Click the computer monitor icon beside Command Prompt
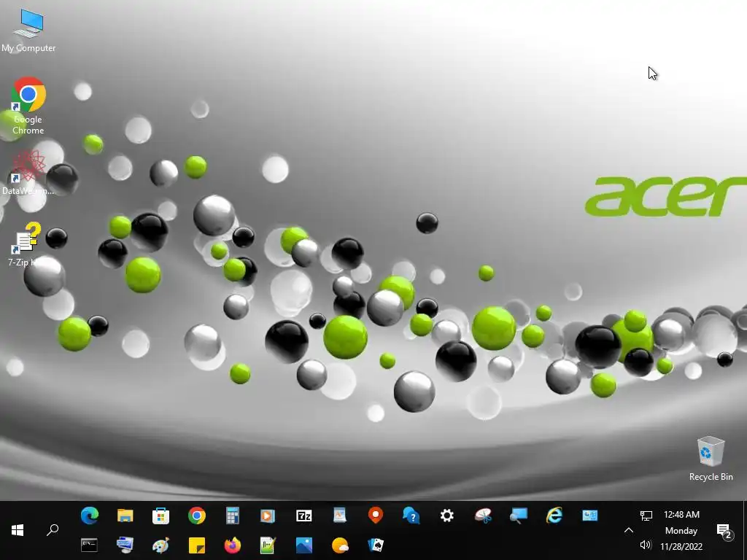The width and height of the screenshot is (747, 560). 125,545
